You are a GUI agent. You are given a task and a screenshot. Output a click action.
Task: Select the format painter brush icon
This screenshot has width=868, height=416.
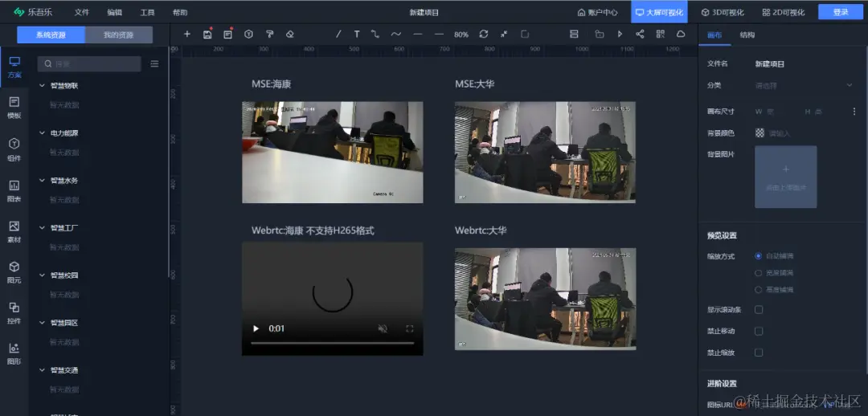pyautogui.click(x=269, y=35)
